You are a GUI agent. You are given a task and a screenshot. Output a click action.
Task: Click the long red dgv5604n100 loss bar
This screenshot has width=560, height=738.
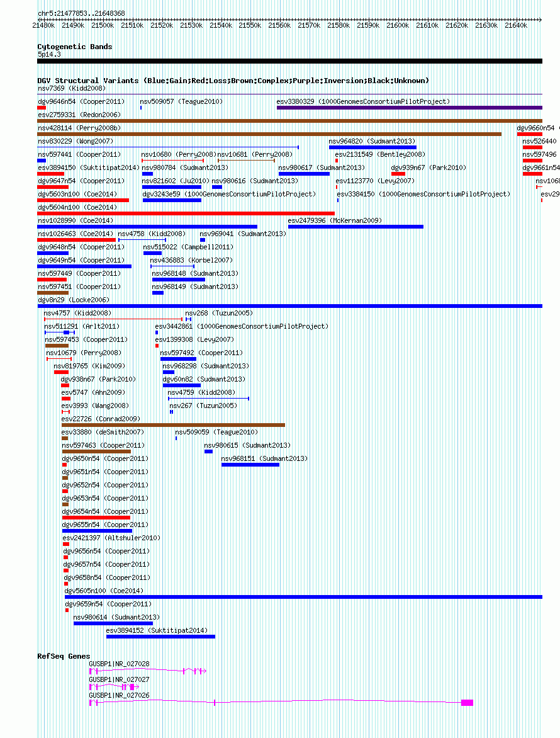pos(186,213)
